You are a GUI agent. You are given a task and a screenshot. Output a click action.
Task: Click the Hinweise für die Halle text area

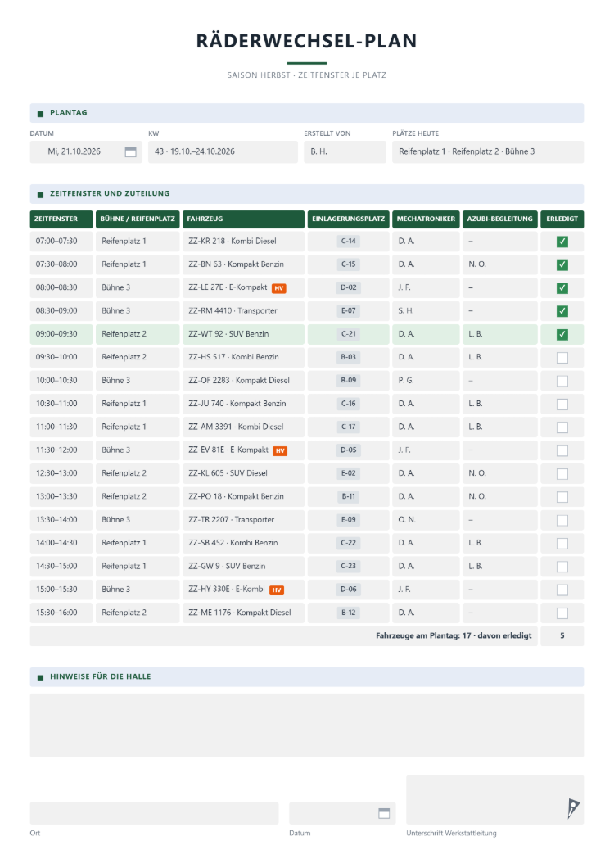(307, 726)
